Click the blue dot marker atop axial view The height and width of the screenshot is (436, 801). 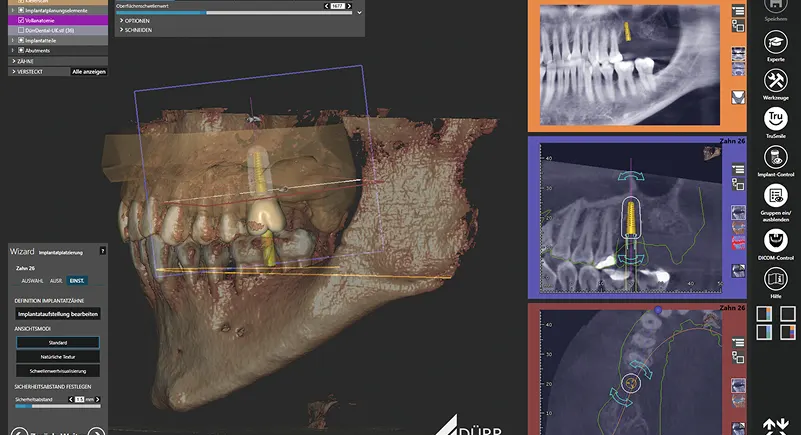[658, 310]
